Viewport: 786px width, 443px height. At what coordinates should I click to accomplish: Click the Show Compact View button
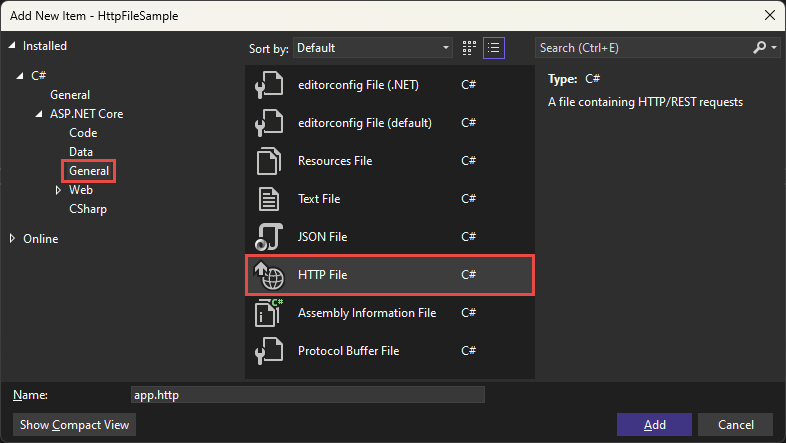pos(75,425)
